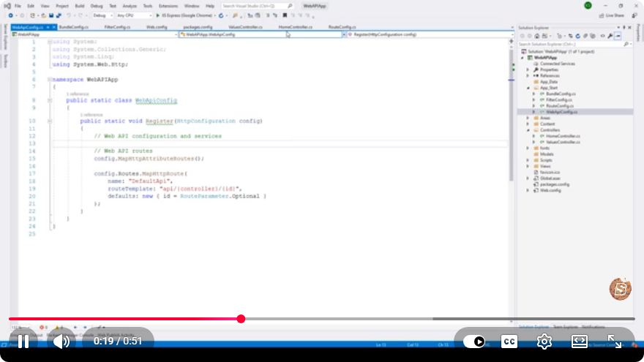Collapse the Register method block
Viewport: 644px width, 362px height.
(x=49, y=121)
